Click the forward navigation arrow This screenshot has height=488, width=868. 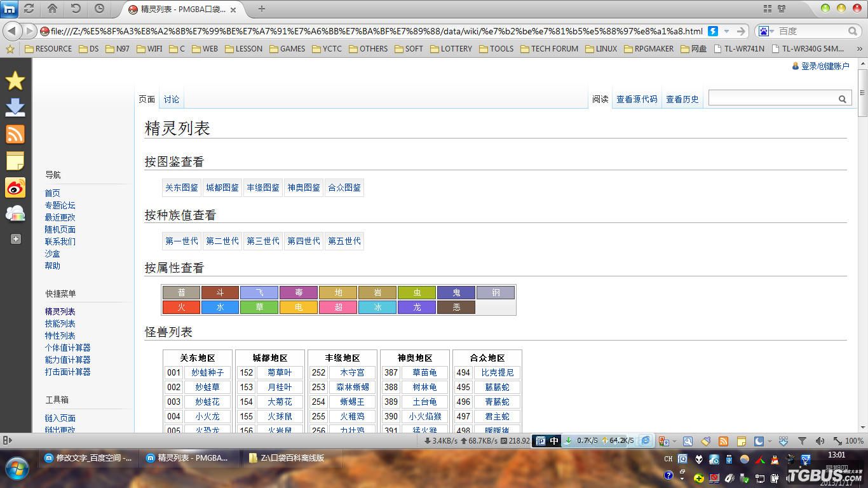pyautogui.click(x=29, y=30)
